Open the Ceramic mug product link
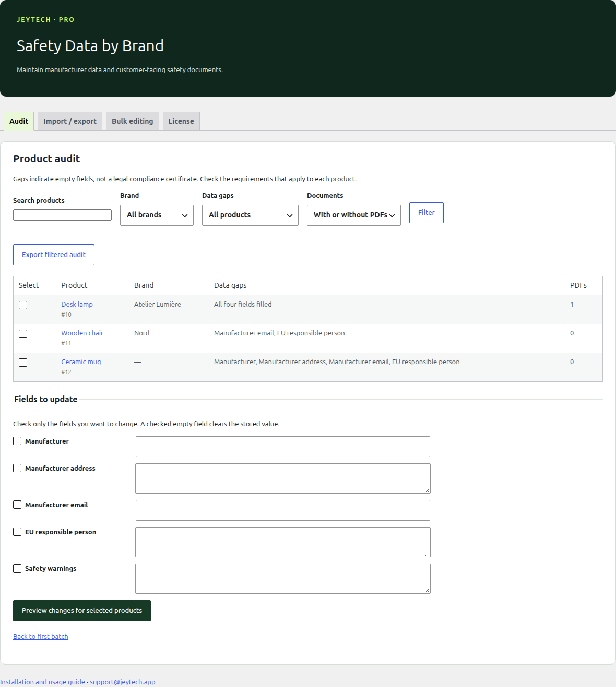Screen dimensions: 616x687 (x=81, y=362)
